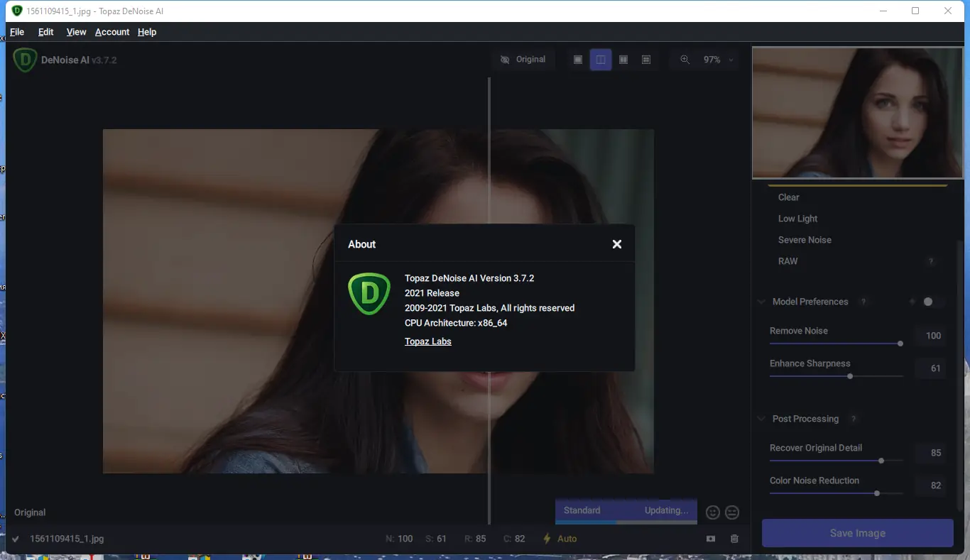Click the Standard model status label

[582, 510]
